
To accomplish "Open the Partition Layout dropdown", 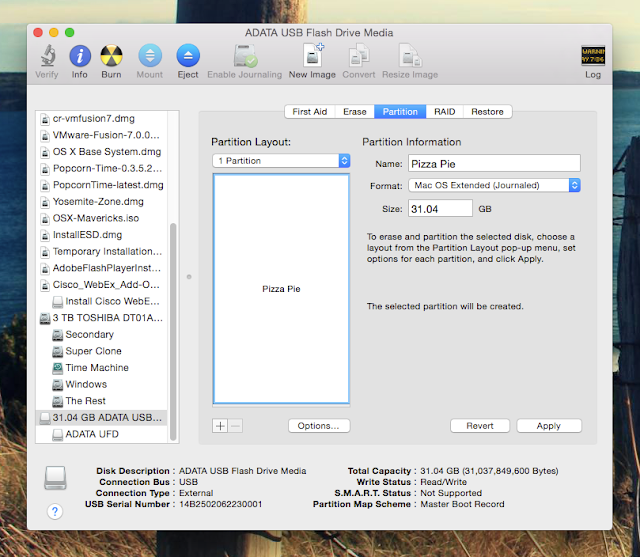I will [x=281, y=161].
